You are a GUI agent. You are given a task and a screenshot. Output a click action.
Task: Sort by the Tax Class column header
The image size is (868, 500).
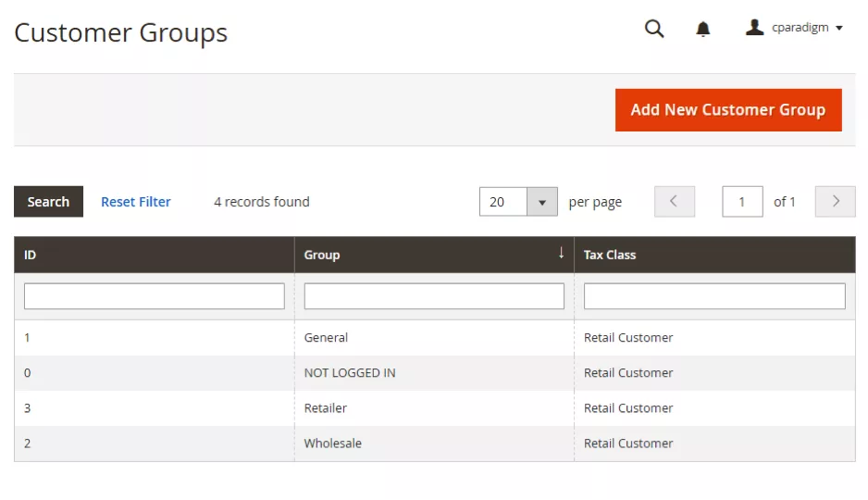click(x=714, y=255)
